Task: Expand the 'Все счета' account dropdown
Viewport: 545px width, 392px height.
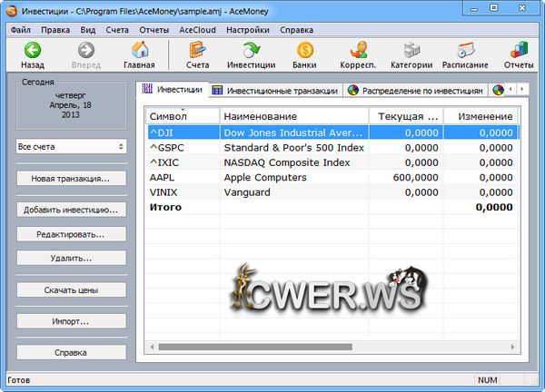Action: click(x=71, y=146)
